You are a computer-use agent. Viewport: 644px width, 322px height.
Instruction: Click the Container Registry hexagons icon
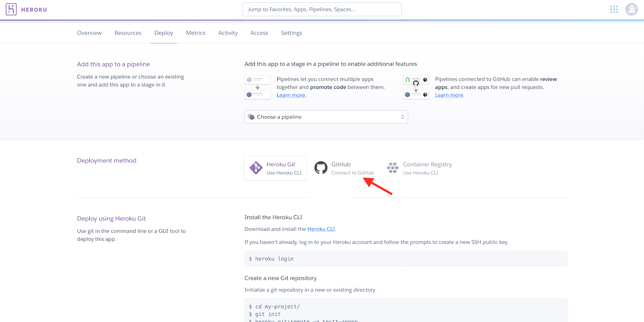[x=392, y=168]
